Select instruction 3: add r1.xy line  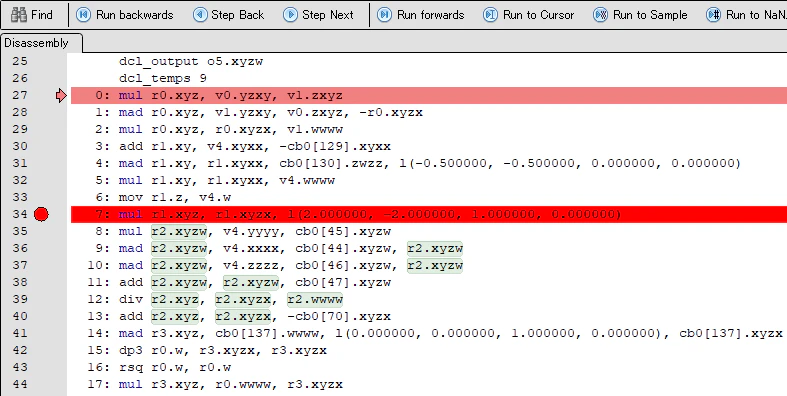[x=243, y=147]
